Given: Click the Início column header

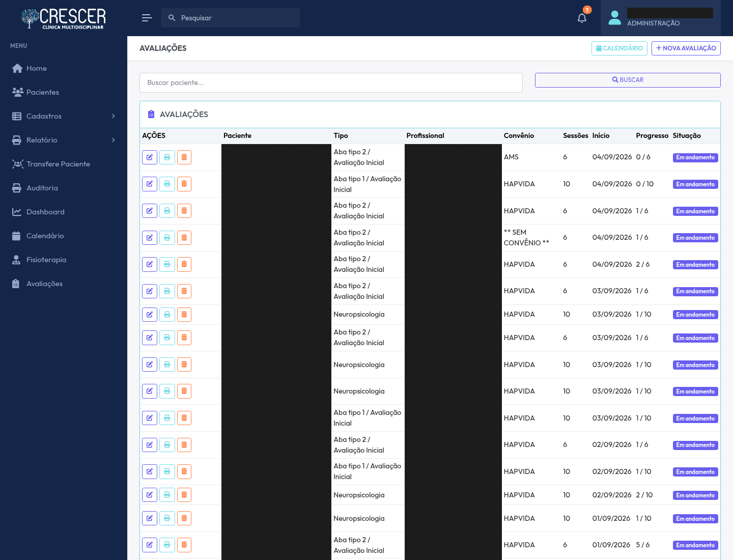Looking at the screenshot, I should 601,135.
